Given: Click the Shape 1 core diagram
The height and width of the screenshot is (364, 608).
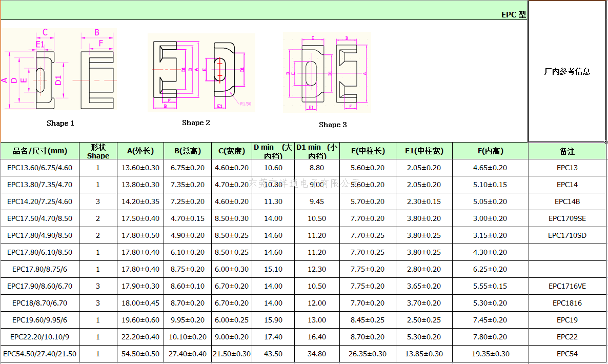Looking at the screenshot, I should (x=59, y=70).
